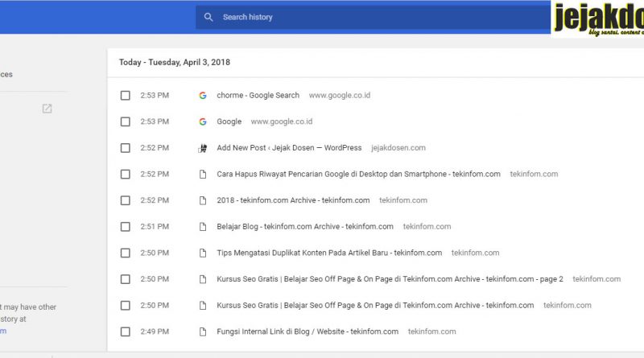
Task: Click page icon beside Fungsi Internal Link
Action: [203, 331]
